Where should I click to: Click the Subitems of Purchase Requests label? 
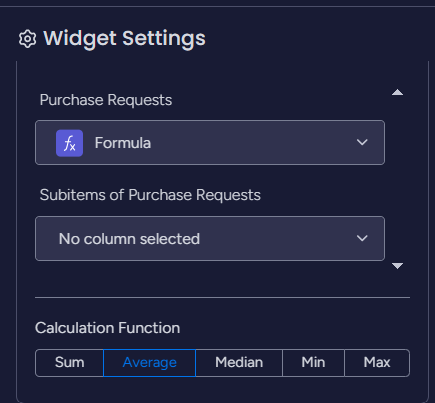pyautogui.click(x=150, y=195)
